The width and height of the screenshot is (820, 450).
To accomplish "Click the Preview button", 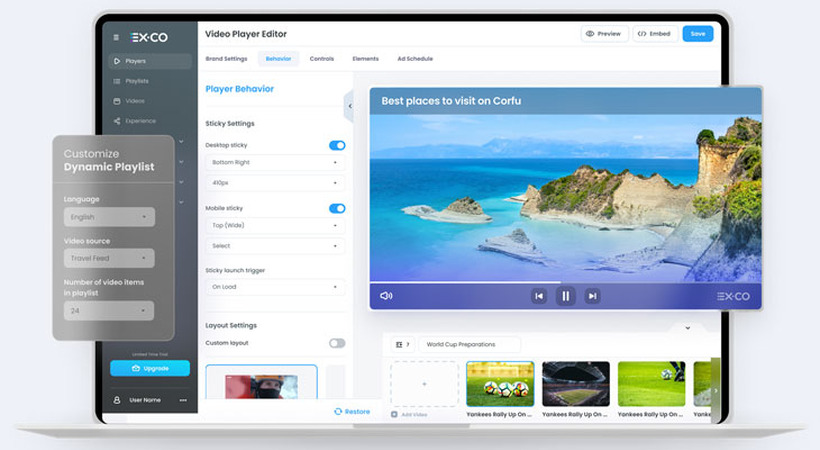I will point(604,33).
